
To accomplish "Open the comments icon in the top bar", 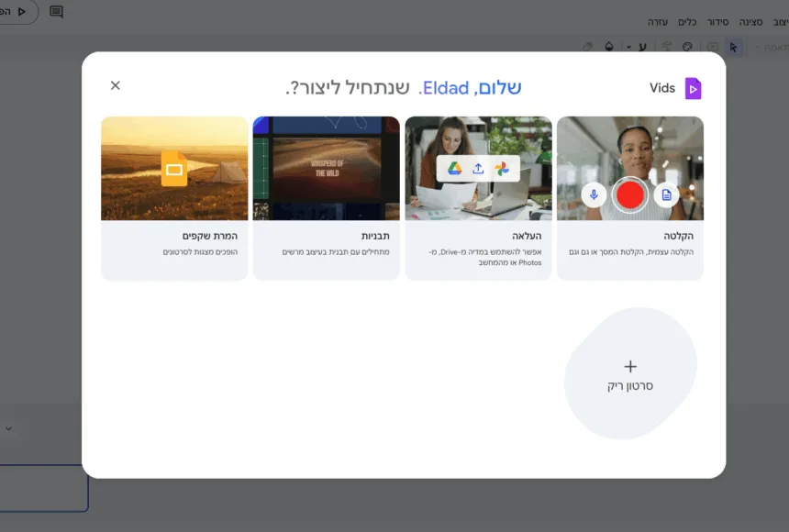I will [x=56, y=12].
